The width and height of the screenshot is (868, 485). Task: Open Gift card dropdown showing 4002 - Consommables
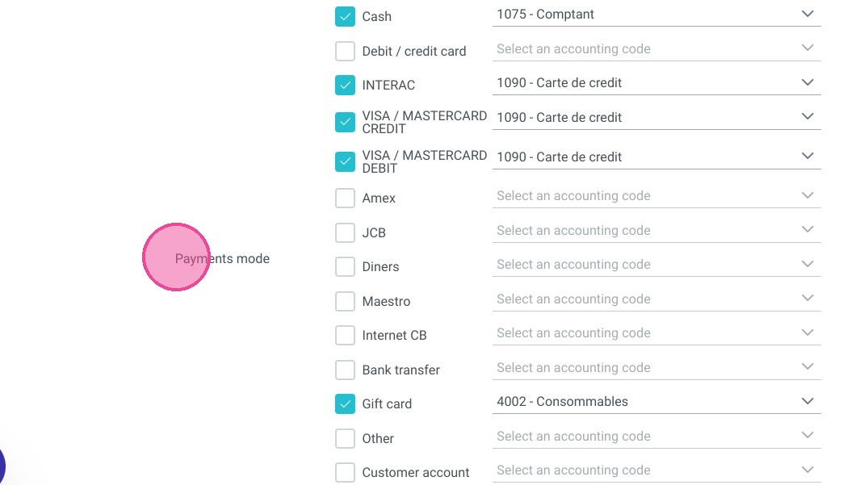[x=656, y=402]
